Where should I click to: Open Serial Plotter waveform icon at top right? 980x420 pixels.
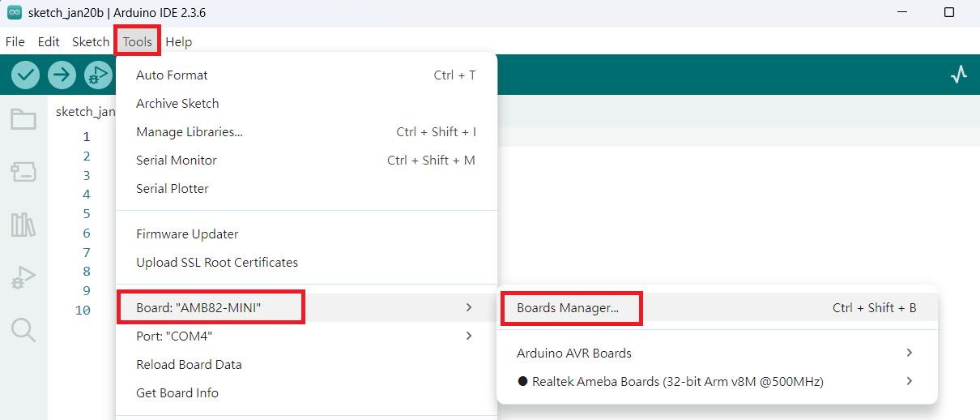[959, 75]
